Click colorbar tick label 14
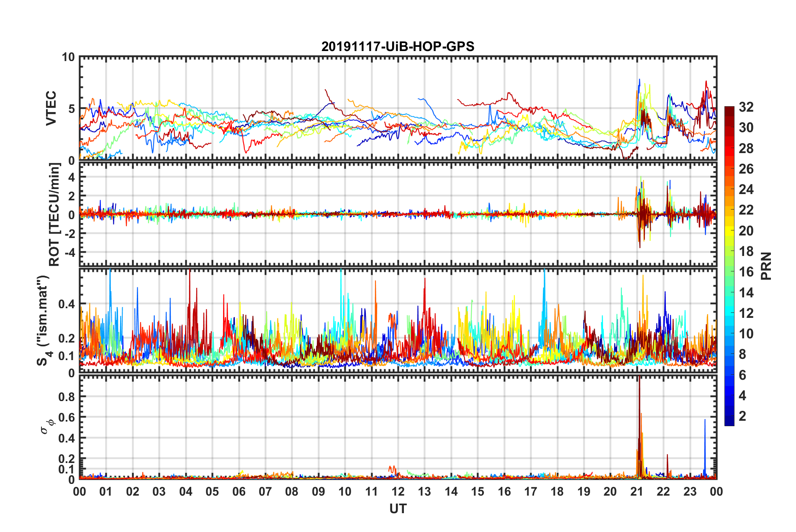Image resolution: width=796 pixels, height=532 pixels. click(x=746, y=293)
